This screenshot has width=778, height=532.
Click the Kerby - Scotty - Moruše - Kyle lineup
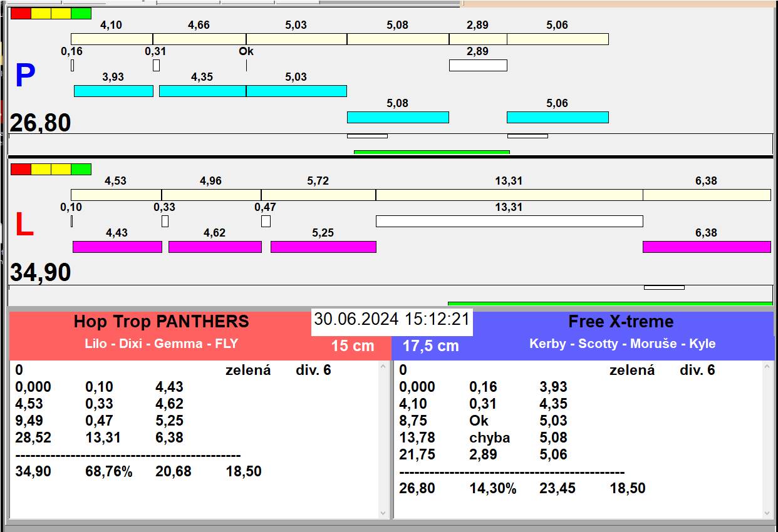pos(622,344)
